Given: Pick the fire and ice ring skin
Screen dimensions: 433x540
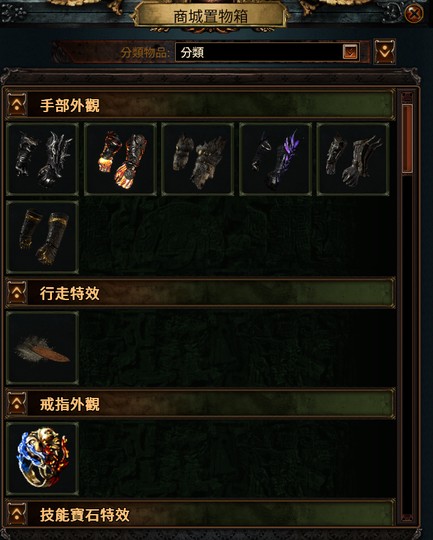Looking at the screenshot, I should coord(42,459).
